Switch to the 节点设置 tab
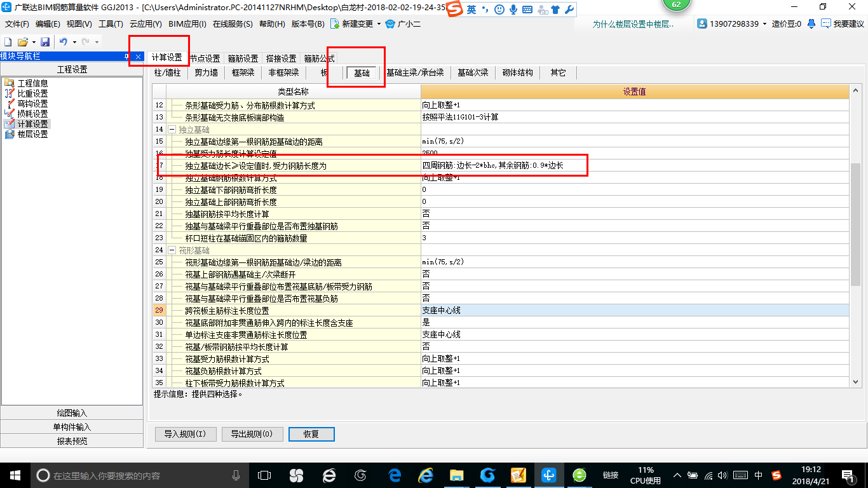This screenshot has width=868, height=488. pyautogui.click(x=205, y=58)
